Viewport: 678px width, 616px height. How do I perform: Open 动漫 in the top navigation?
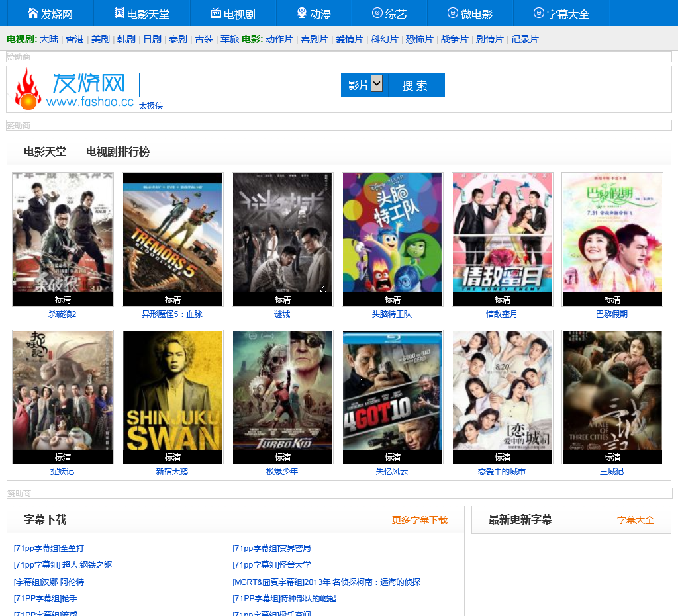click(320, 14)
